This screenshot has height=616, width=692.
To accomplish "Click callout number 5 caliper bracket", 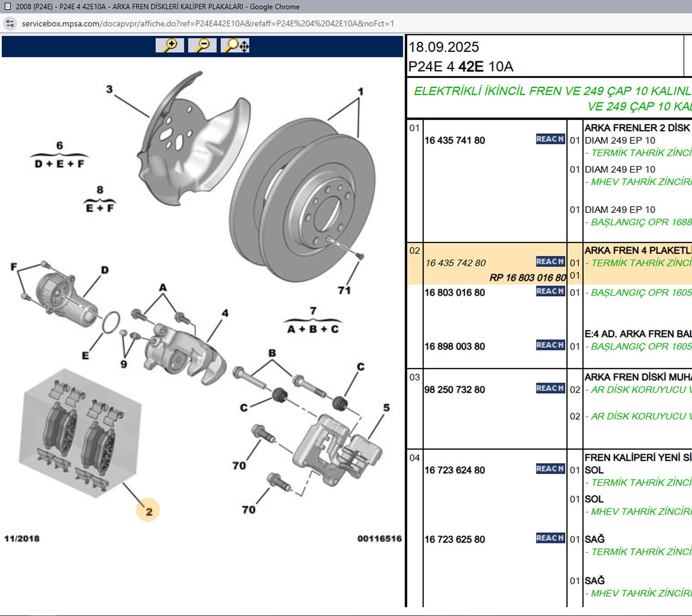I will [386, 407].
